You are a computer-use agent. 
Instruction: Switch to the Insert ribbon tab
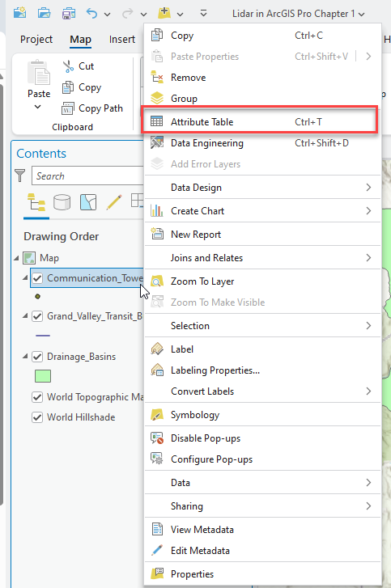(x=122, y=40)
